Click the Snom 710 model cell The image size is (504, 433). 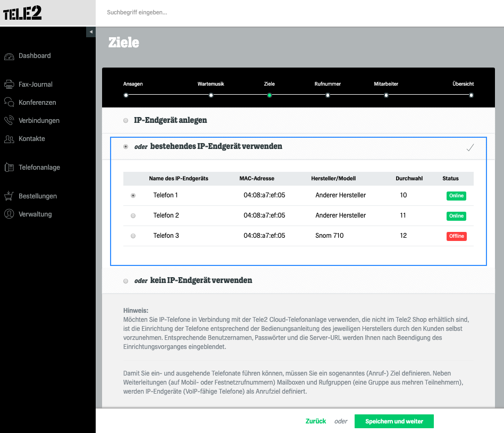[x=330, y=236]
